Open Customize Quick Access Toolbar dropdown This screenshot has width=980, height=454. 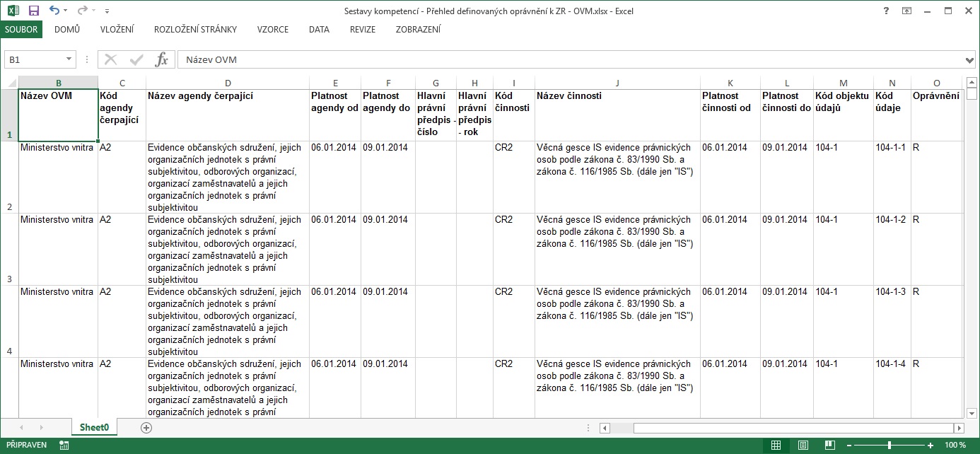pos(107,11)
